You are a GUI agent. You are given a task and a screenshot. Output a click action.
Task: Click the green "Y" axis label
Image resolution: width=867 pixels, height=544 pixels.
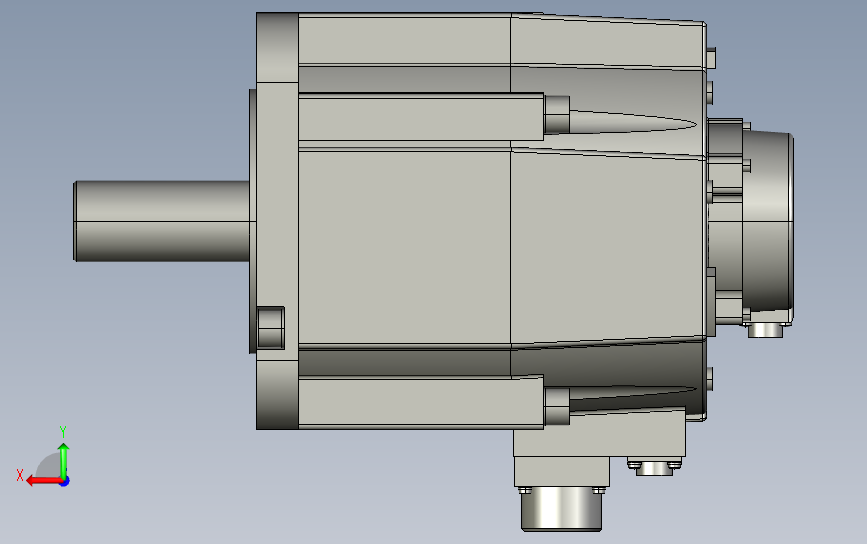[x=63, y=432]
